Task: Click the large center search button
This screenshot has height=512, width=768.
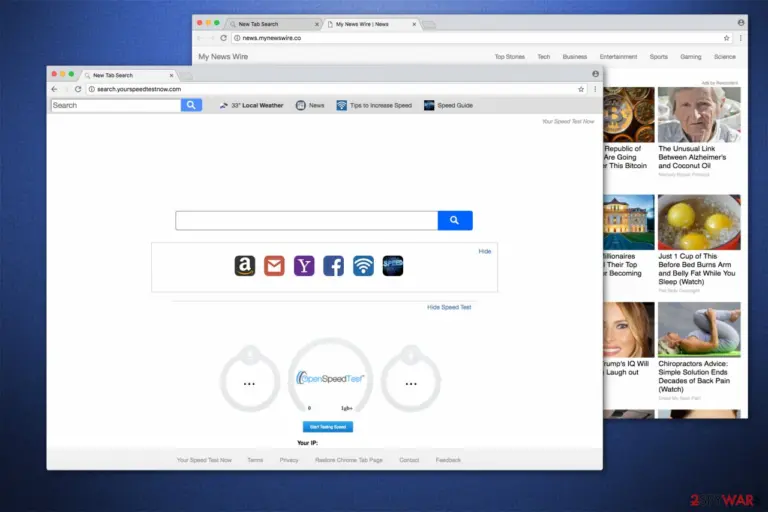Action: [455, 220]
